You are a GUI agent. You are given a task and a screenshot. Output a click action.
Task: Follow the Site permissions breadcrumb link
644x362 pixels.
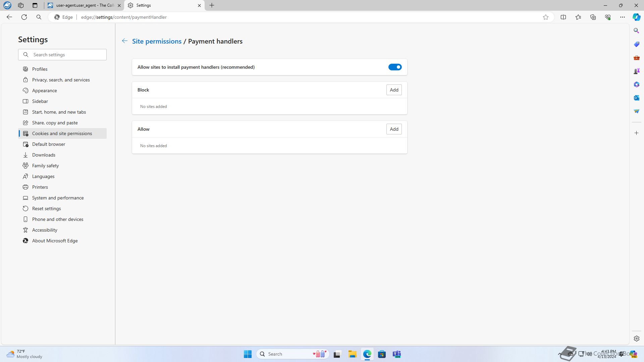tap(157, 41)
